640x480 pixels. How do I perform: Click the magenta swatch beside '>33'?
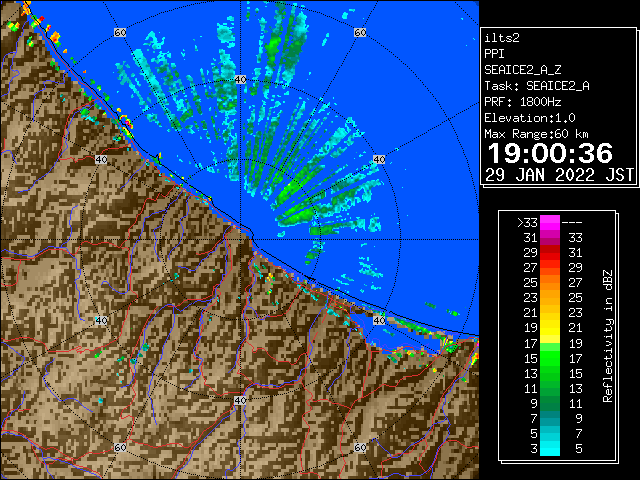(x=550, y=223)
